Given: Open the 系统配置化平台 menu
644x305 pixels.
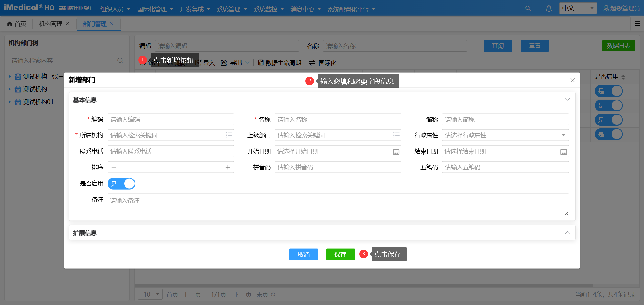Looking at the screenshot, I should (x=351, y=9).
